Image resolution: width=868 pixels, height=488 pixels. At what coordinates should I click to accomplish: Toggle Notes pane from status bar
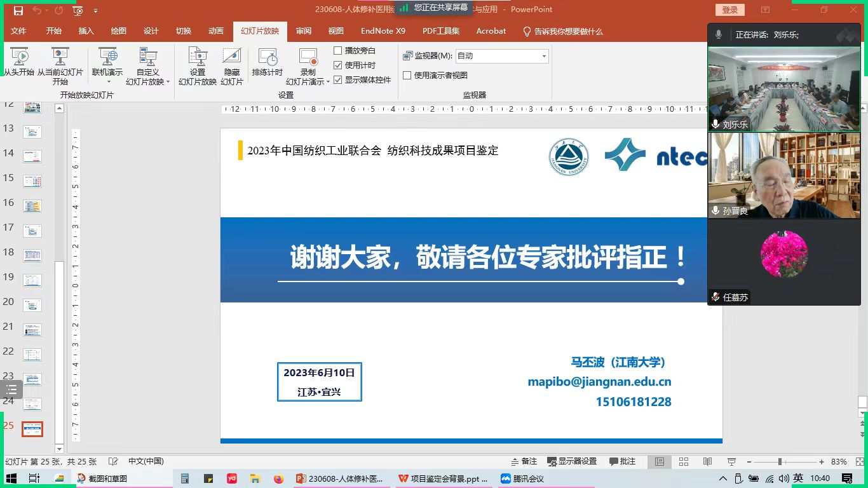pos(524,461)
